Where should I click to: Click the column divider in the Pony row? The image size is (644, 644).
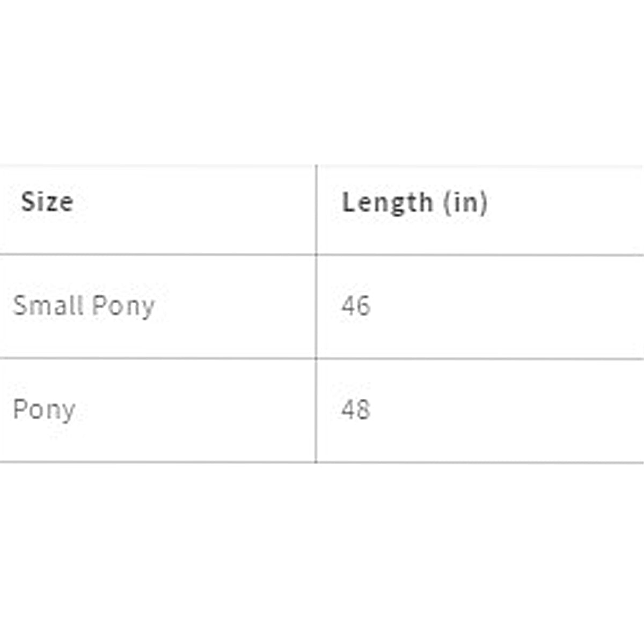(x=316, y=410)
